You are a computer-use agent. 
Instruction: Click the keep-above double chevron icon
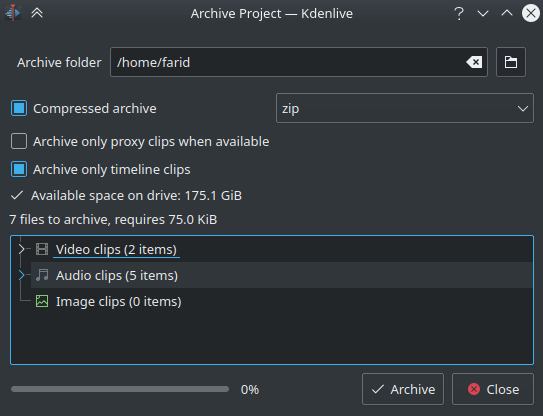click(x=37, y=13)
